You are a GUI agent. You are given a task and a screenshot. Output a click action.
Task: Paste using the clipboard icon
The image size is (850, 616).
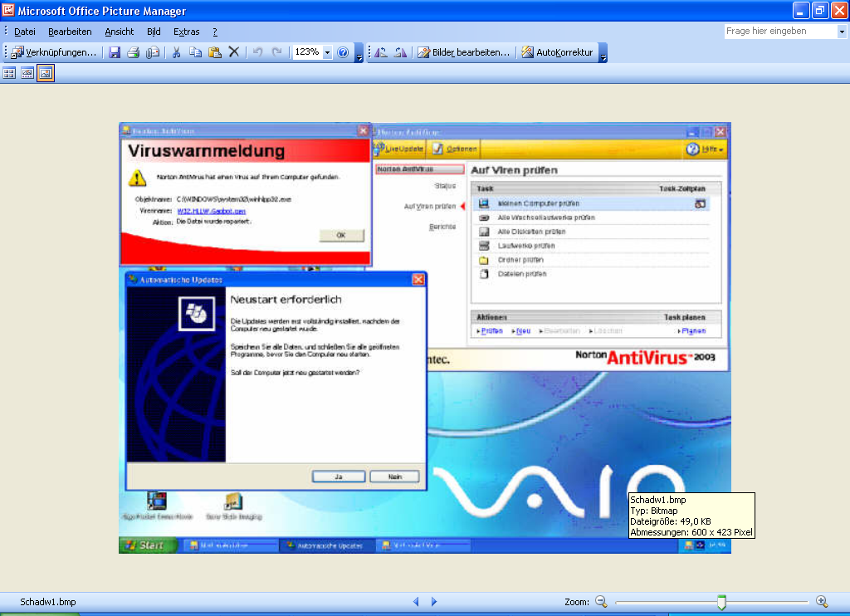(215, 52)
